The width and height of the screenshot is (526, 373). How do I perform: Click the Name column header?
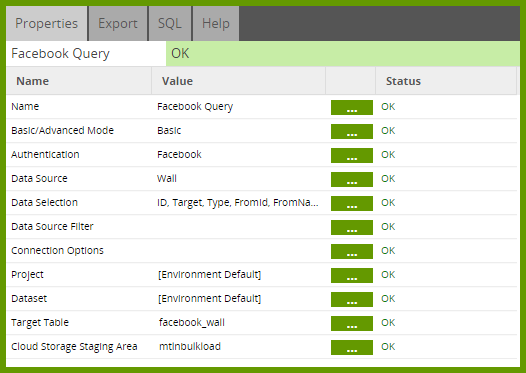(x=79, y=81)
